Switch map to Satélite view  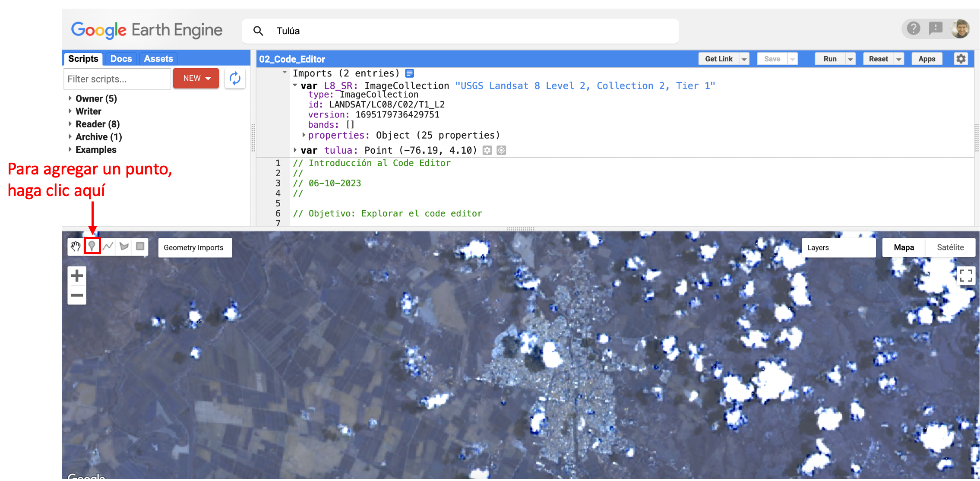point(950,247)
